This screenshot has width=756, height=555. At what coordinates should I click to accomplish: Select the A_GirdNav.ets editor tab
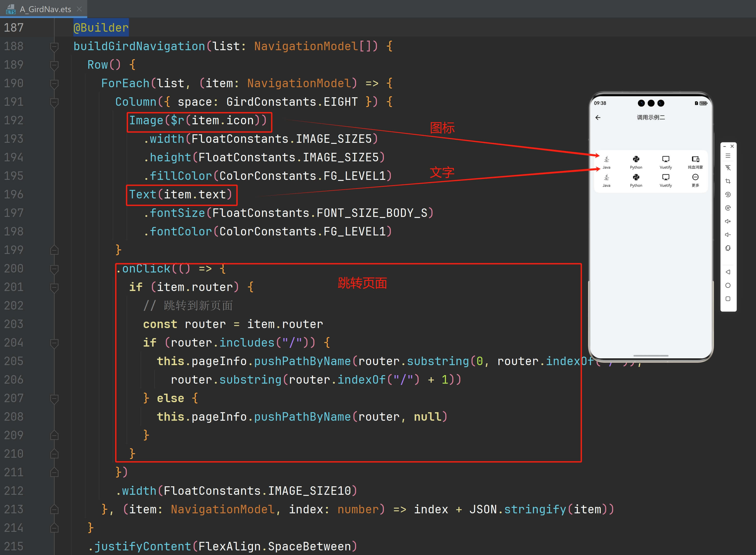click(45, 9)
